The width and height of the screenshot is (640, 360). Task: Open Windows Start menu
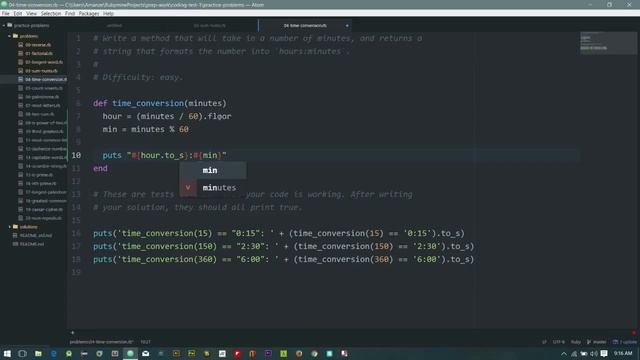pos(7,353)
